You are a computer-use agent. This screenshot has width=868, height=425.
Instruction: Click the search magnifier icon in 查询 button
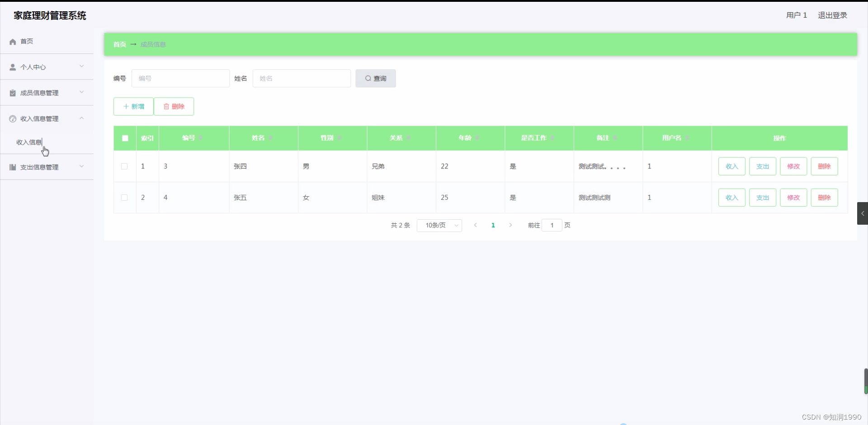[x=368, y=78]
